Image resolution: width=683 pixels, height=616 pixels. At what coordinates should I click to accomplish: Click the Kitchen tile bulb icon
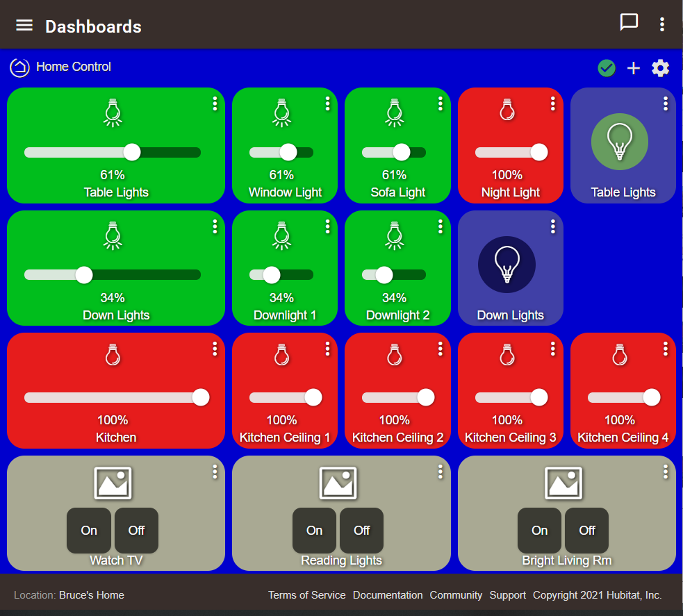coord(113,355)
